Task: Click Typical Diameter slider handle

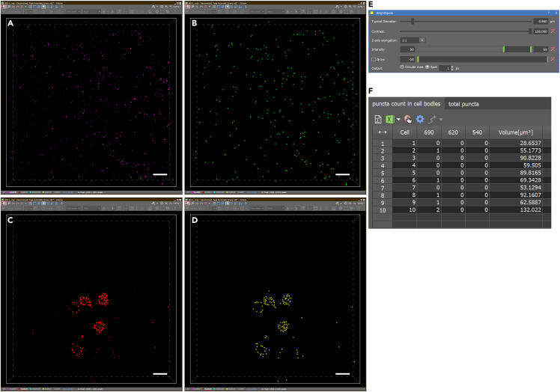Action: pos(413,22)
